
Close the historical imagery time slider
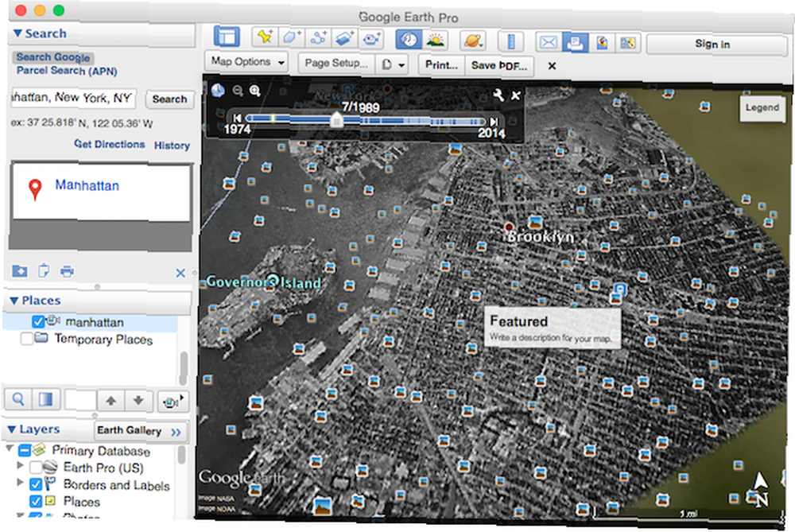pos(516,95)
